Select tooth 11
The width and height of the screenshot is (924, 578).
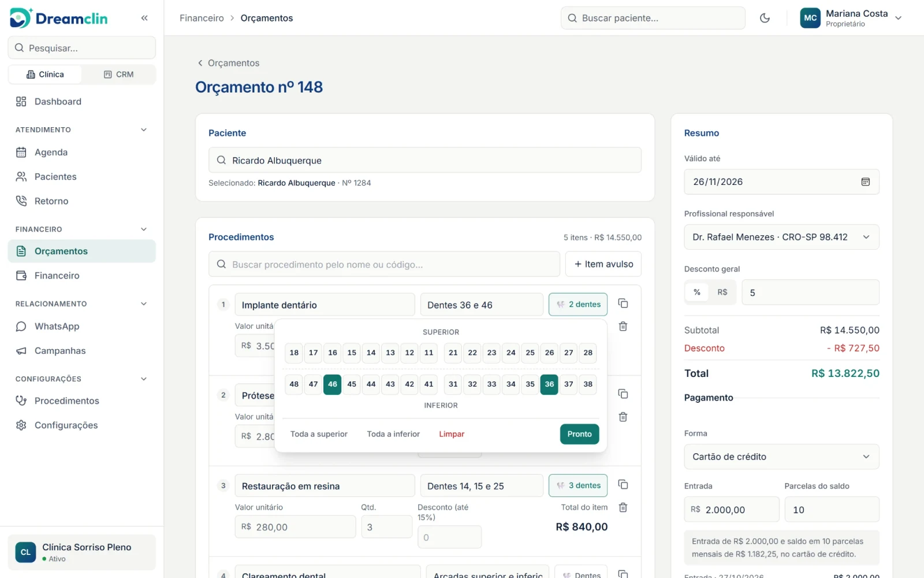[429, 353]
